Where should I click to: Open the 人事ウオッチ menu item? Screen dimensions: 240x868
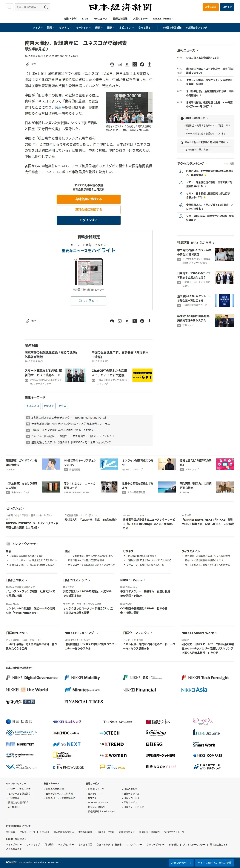[140, 19]
